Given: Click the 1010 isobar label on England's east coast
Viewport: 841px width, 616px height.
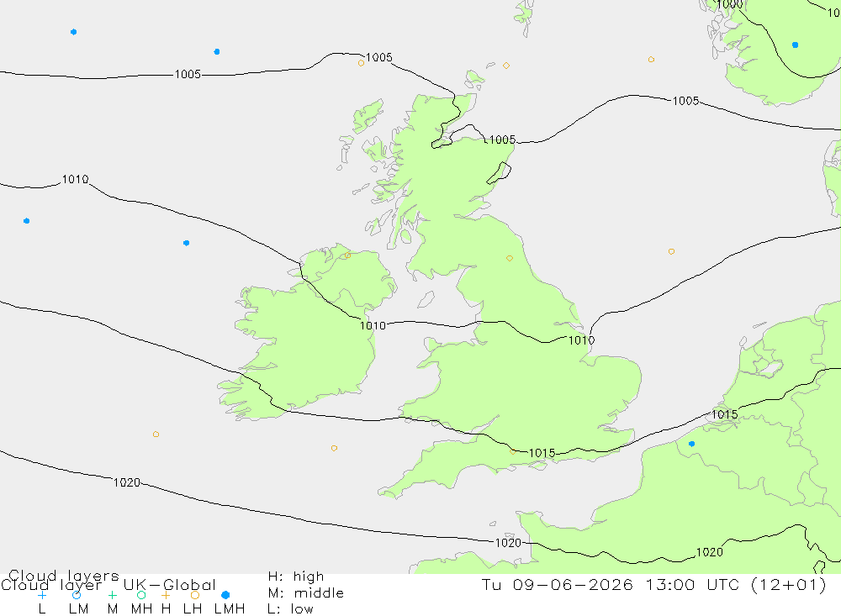Looking at the screenshot, I should point(581,340).
